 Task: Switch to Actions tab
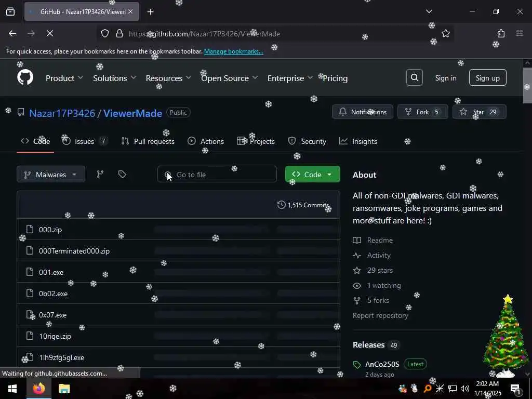(206, 141)
